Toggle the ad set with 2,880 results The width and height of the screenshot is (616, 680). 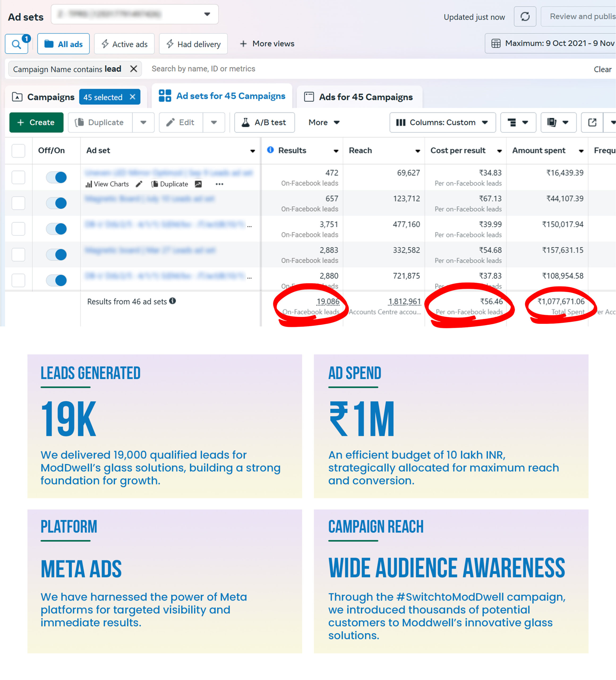pos(56,280)
